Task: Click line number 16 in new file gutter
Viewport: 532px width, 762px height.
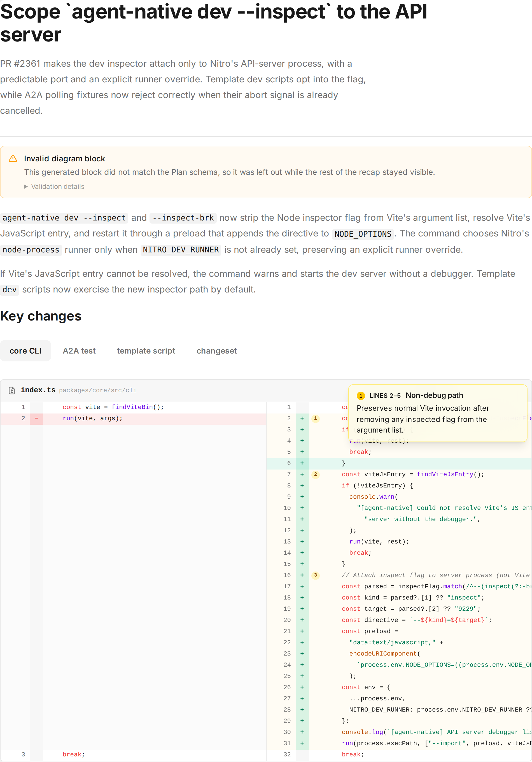Action: click(x=287, y=575)
